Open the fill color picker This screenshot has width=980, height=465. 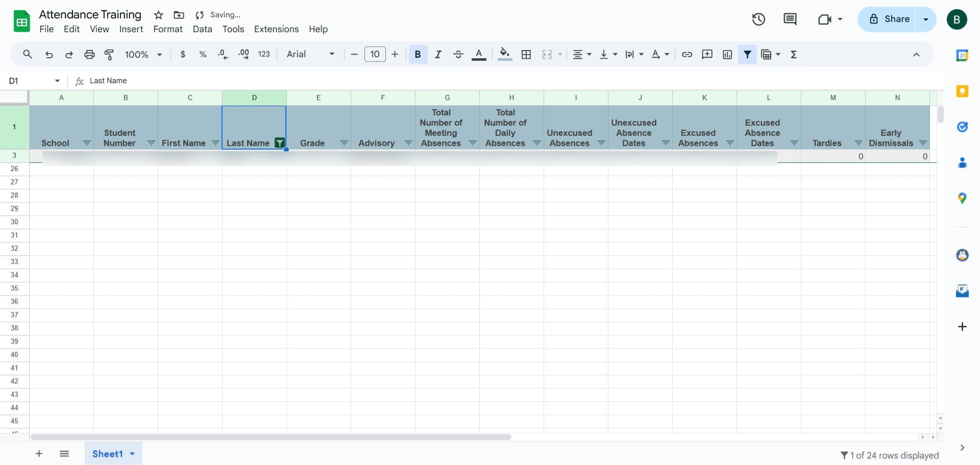click(x=505, y=54)
